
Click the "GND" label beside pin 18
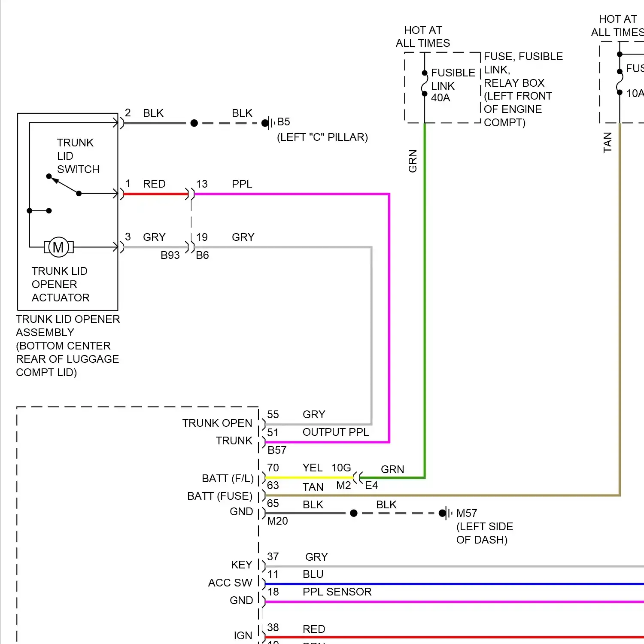(241, 601)
